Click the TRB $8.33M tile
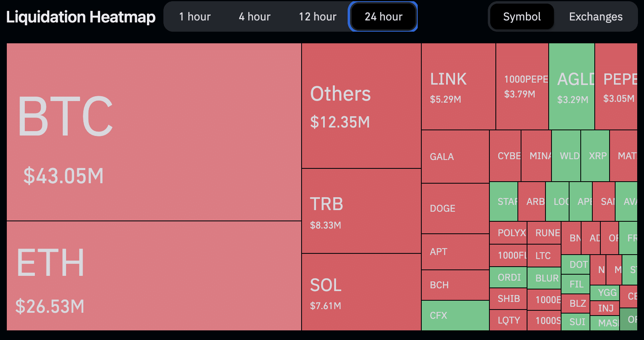Image resolution: width=644 pixels, height=340 pixels. tap(361, 211)
